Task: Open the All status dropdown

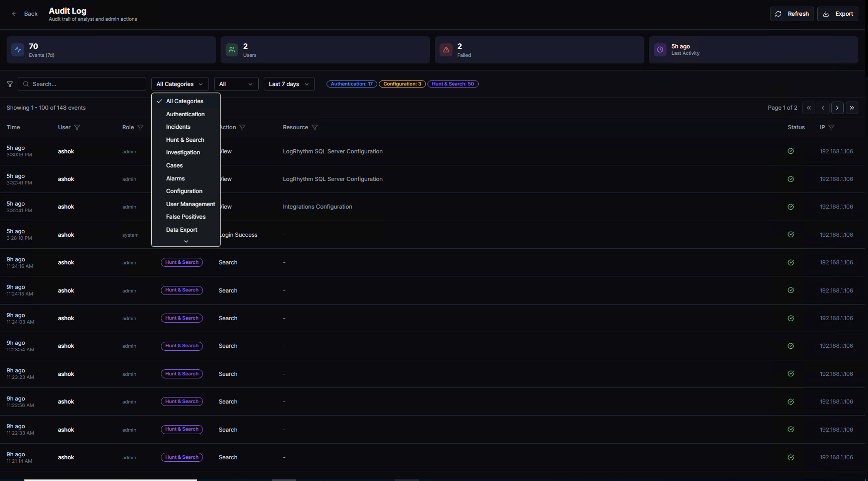Action: coord(236,84)
